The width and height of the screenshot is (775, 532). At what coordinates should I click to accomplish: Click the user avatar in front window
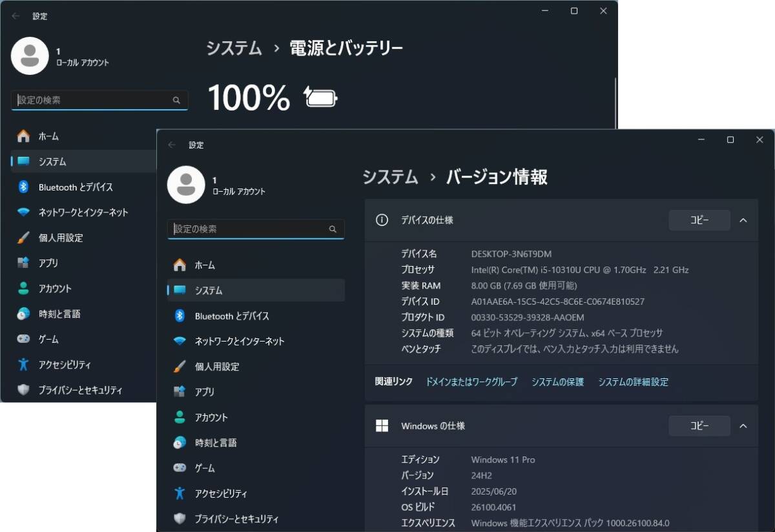tap(186, 185)
